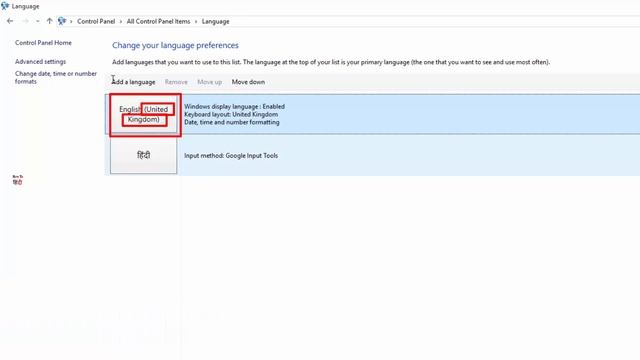
Task: Open All Control Panel Items breadcrumb
Action: (x=158, y=21)
